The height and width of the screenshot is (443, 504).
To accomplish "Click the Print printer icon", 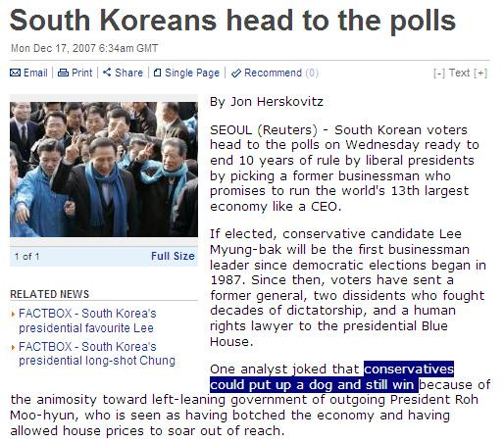I will (x=63, y=73).
